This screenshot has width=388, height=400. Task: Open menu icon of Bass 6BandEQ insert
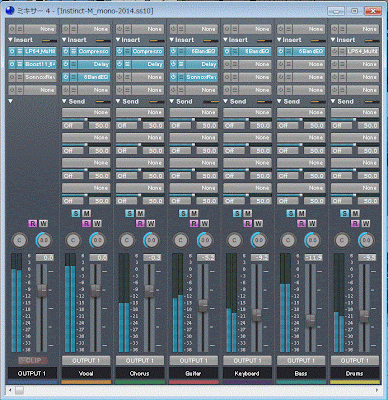click(x=289, y=51)
